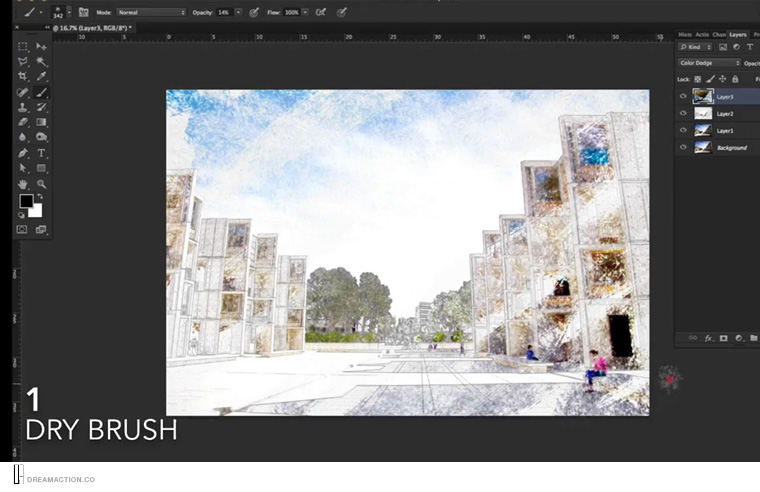Viewport: 760px width, 492px height.
Task: Add a layer mask
Action: point(724,338)
